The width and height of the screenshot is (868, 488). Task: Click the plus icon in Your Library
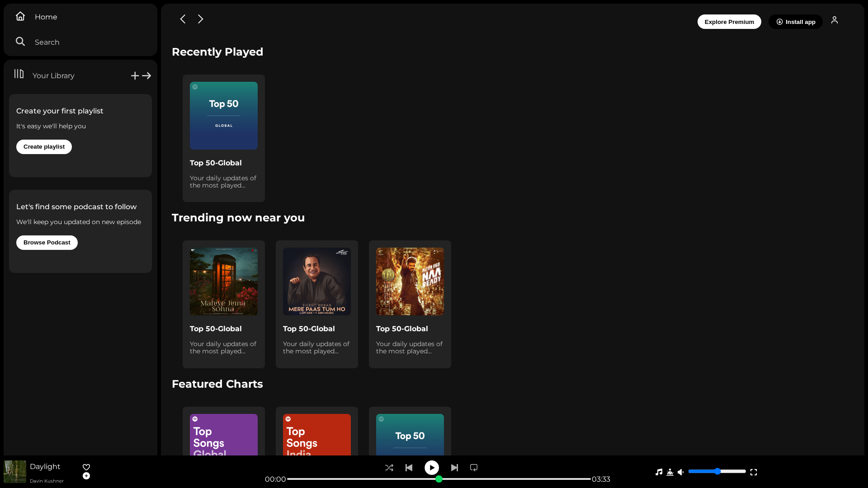point(135,76)
